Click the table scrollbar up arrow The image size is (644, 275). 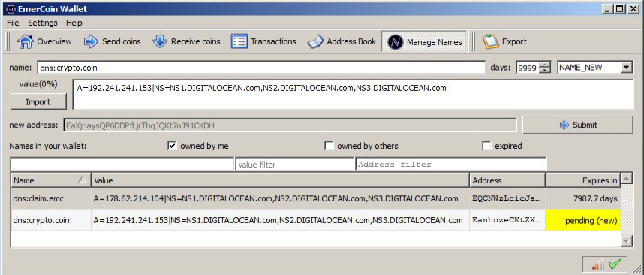click(x=626, y=178)
